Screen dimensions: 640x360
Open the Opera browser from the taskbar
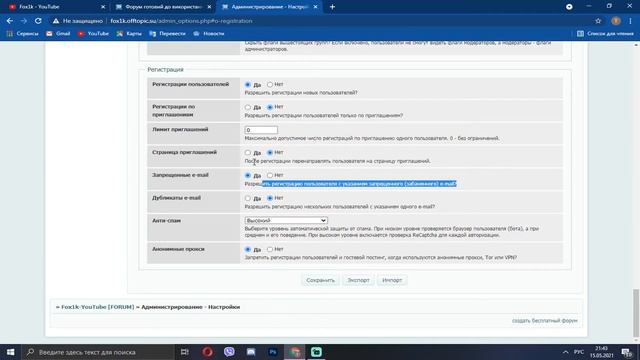[207, 352]
